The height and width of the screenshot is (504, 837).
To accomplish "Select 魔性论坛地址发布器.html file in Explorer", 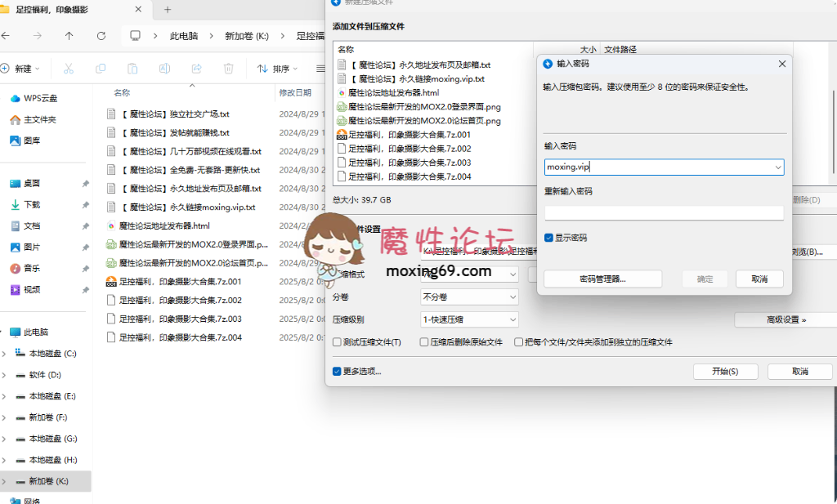I will pos(164,225).
